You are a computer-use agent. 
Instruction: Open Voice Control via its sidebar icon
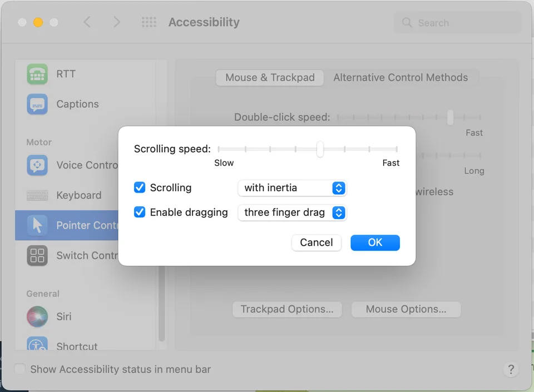[37, 165]
